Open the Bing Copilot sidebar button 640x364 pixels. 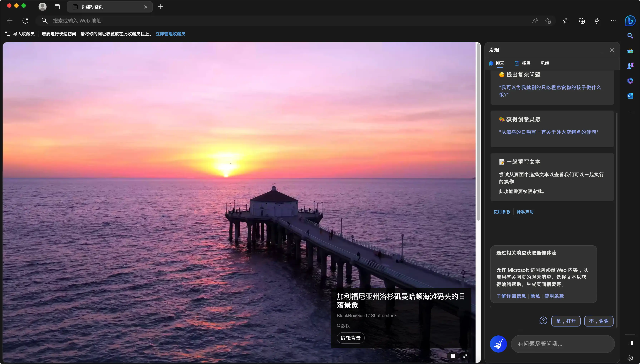point(630,21)
